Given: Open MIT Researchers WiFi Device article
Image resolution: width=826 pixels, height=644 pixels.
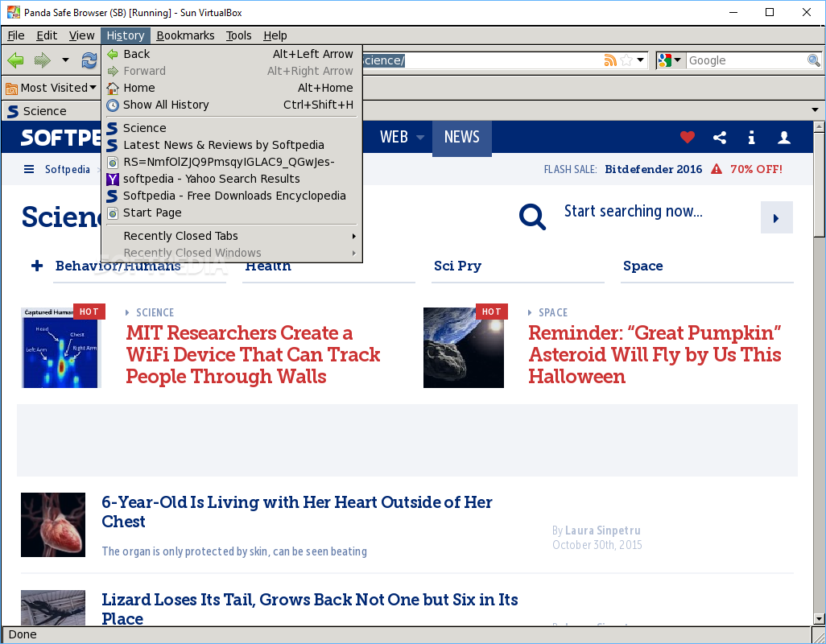Looking at the screenshot, I should click(253, 354).
